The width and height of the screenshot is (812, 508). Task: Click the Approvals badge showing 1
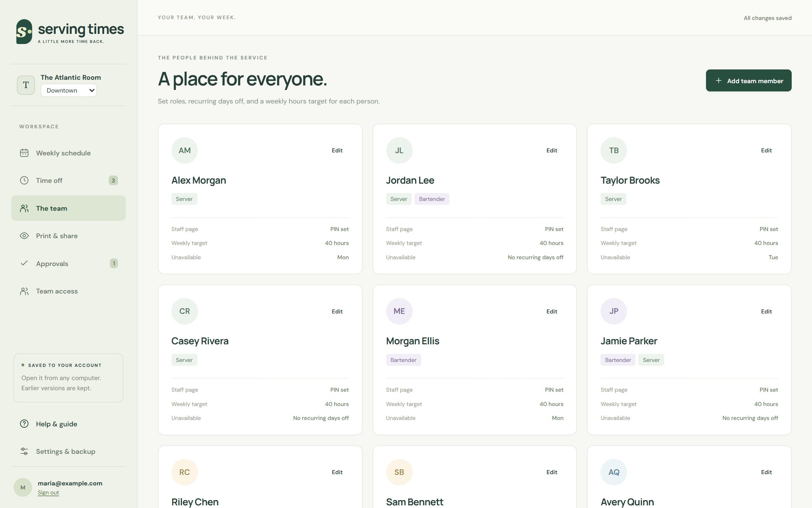tap(114, 263)
